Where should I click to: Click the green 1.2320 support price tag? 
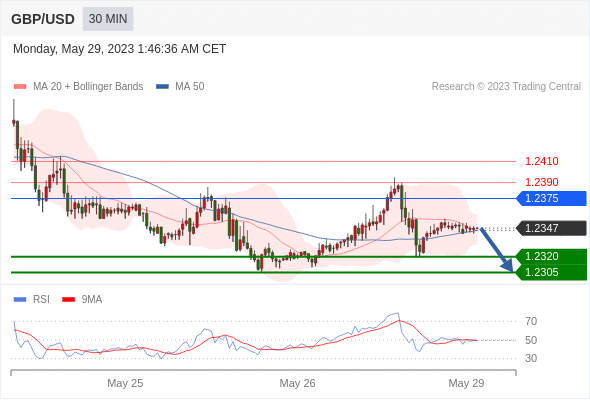point(551,256)
